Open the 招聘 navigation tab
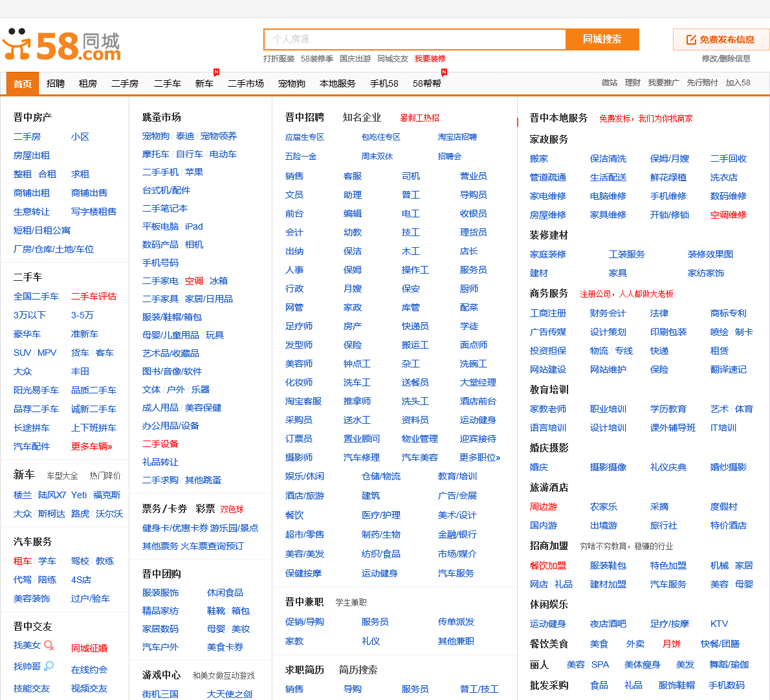The height and width of the screenshot is (700, 770). 56,83
